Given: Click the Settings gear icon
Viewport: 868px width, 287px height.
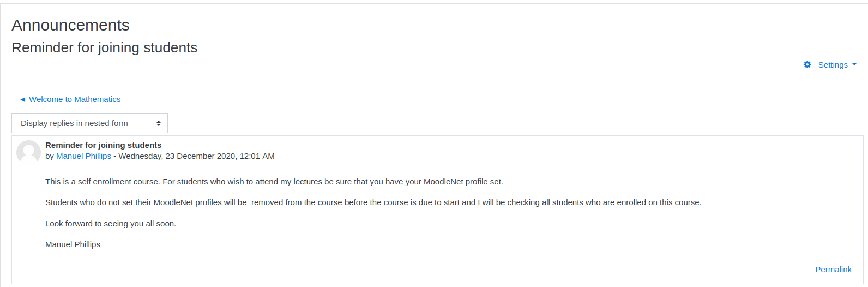Looking at the screenshot, I should tap(807, 64).
